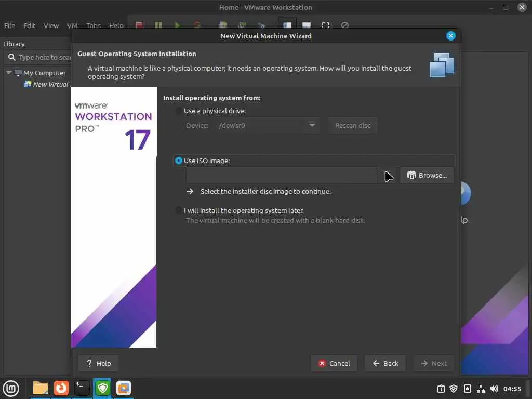The width and height of the screenshot is (532, 399).
Task: Click the Restart guest toolbar icon
Action: pyautogui.click(x=197, y=25)
